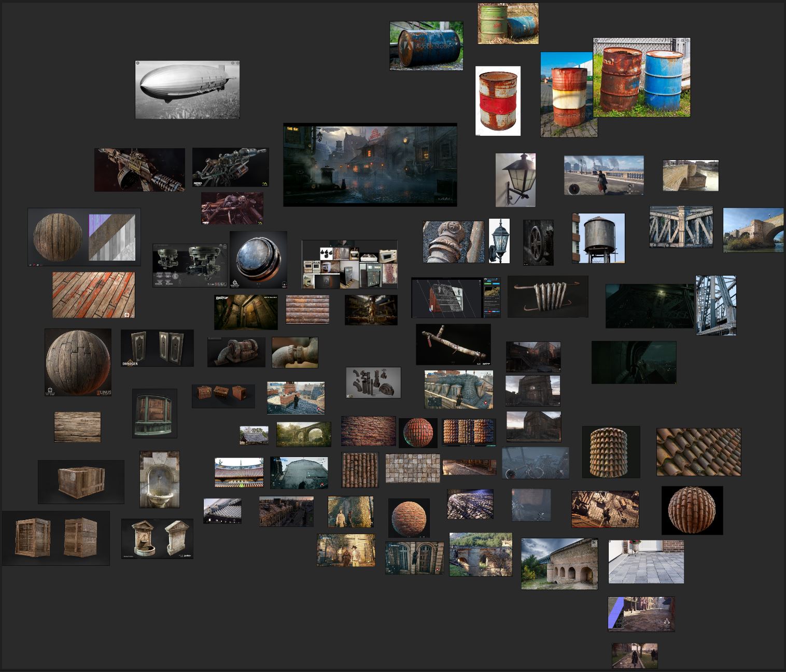Pick the two doors render labeled Draugen

coord(157,348)
